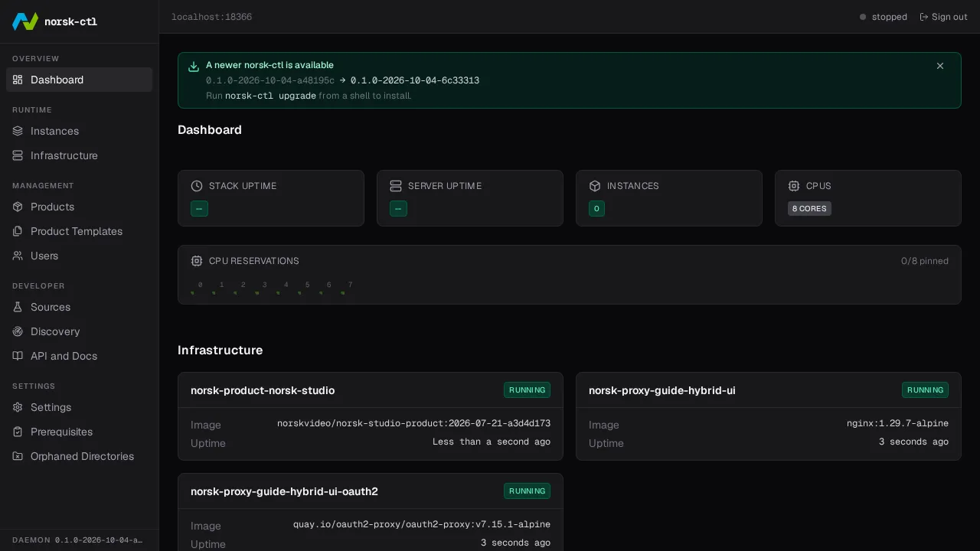Click the Discovery radar icon
980x551 pixels.
coord(18,331)
